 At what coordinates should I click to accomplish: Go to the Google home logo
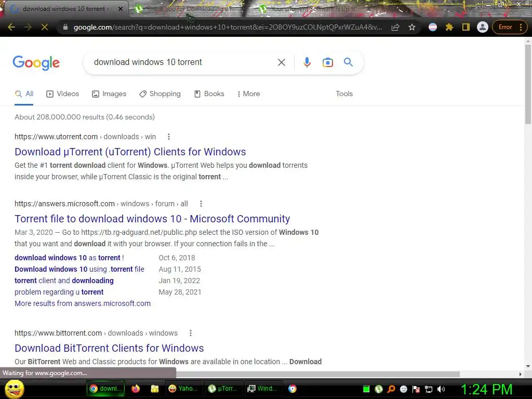coord(36,63)
